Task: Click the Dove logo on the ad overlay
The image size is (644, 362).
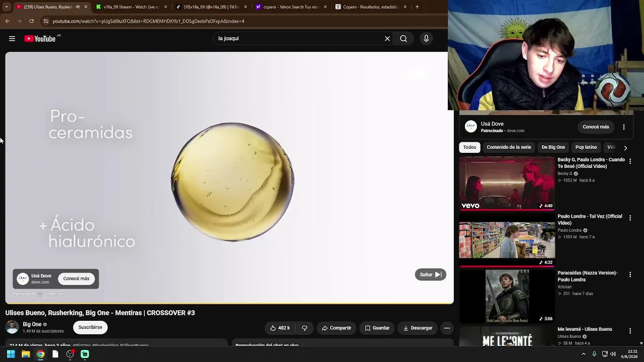Action: 23,279
